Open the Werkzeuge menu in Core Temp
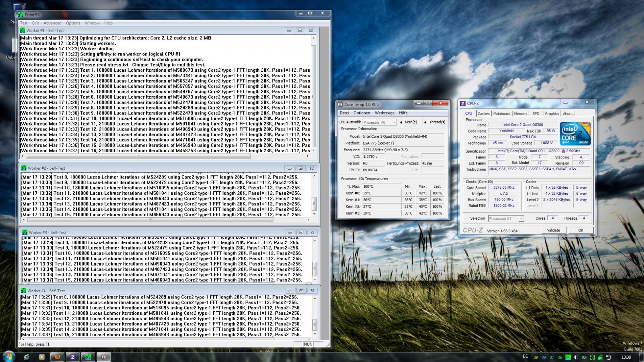Image resolution: width=644 pixels, height=362 pixels. (385, 113)
